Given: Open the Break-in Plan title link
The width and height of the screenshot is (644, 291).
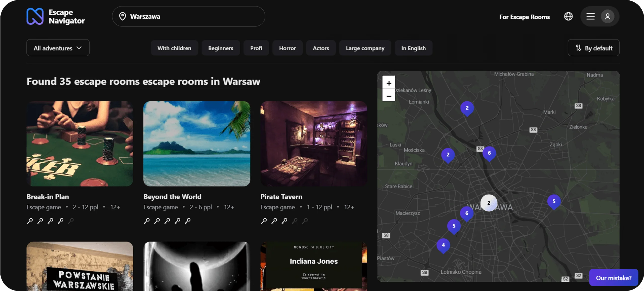Looking at the screenshot, I should (x=48, y=196).
